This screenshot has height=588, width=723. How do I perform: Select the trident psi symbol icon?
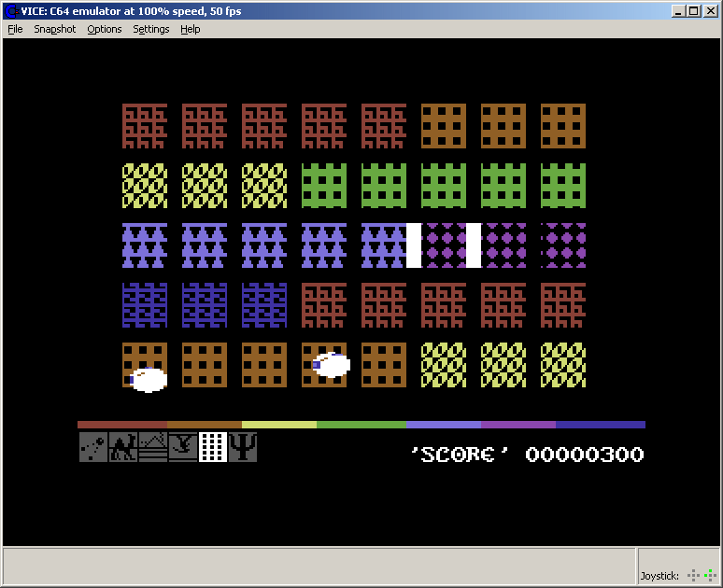tap(243, 447)
